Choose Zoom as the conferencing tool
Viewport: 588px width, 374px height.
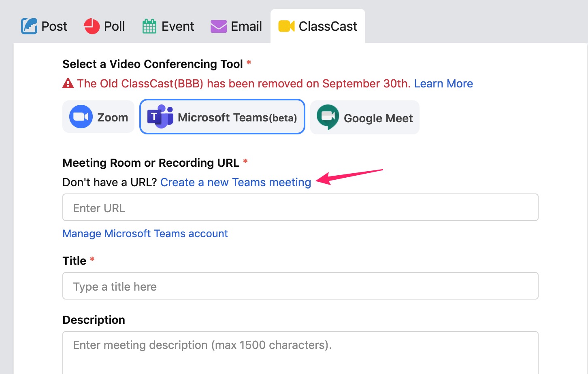point(98,117)
